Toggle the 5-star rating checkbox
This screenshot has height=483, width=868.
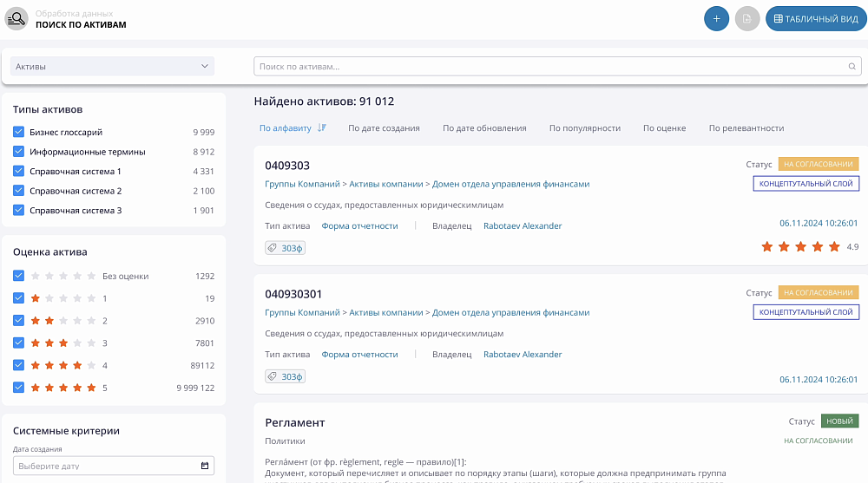click(18, 388)
